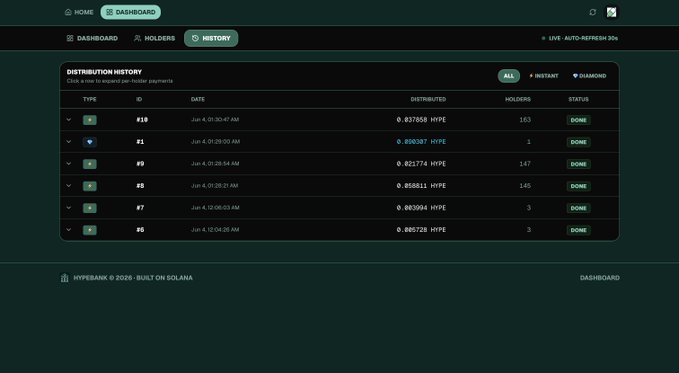
Task: Expand distribution row #9
Action: click(x=68, y=164)
